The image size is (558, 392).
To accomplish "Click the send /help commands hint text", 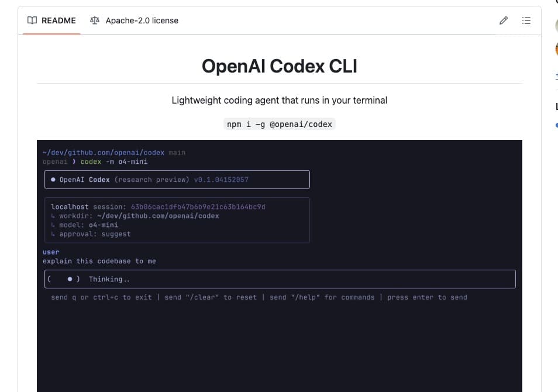I will [259, 297].
